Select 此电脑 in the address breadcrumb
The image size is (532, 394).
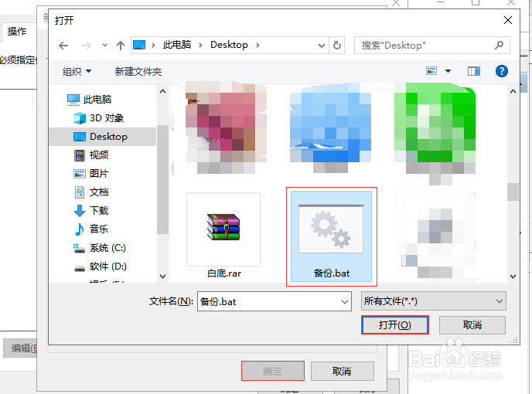(x=177, y=45)
